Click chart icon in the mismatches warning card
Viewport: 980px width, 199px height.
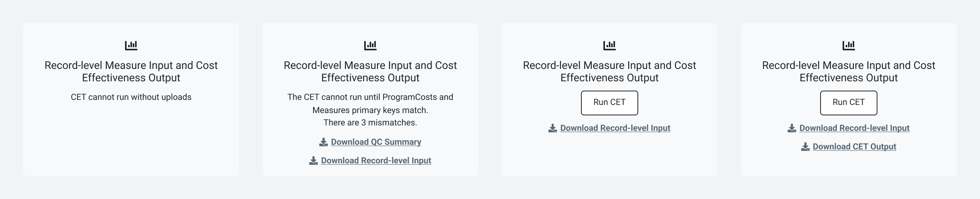point(370,46)
